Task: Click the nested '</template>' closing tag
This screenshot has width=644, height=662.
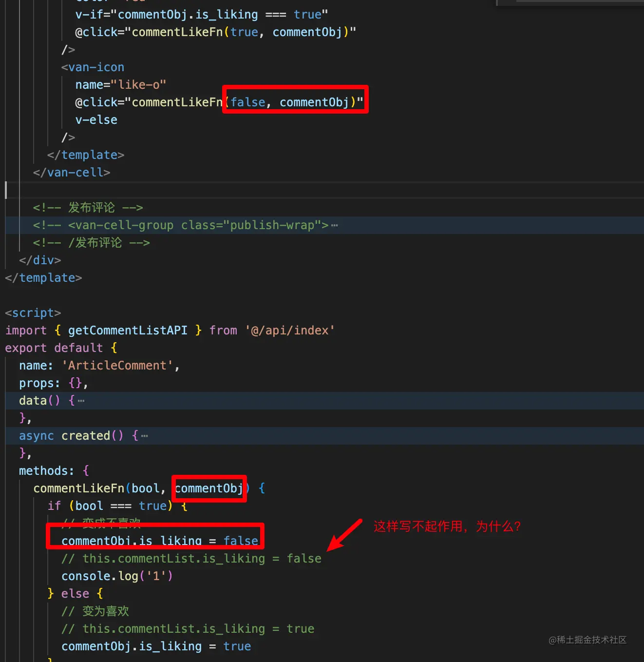Action: point(86,155)
